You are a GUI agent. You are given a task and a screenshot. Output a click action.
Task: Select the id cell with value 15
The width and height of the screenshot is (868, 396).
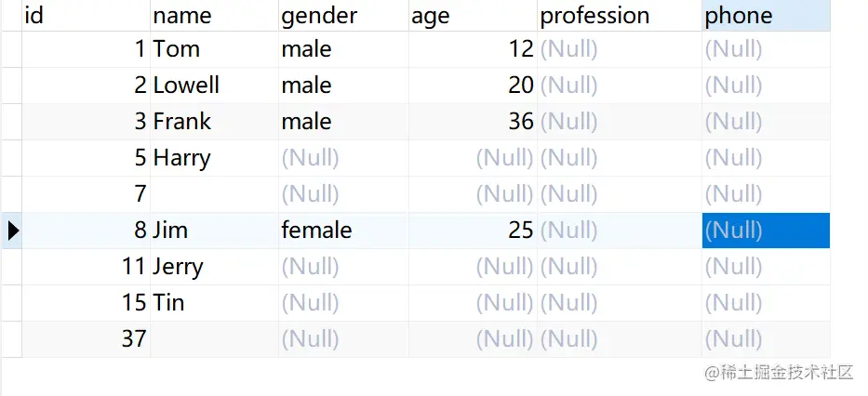pyautogui.click(x=85, y=303)
